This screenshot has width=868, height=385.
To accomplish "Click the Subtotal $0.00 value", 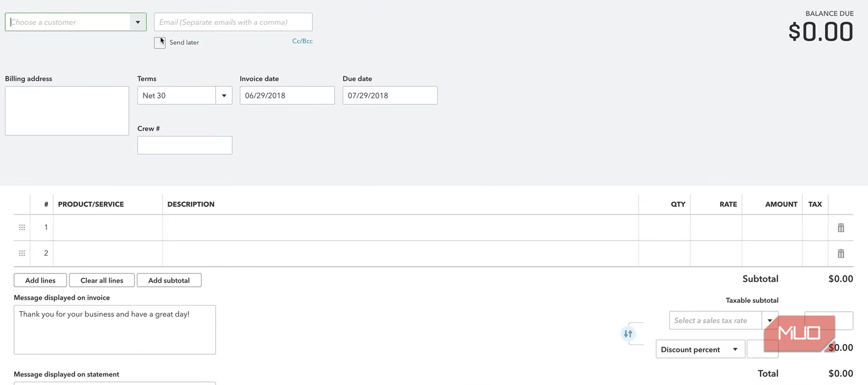I will pyautogui.click(x=841, y=279).
